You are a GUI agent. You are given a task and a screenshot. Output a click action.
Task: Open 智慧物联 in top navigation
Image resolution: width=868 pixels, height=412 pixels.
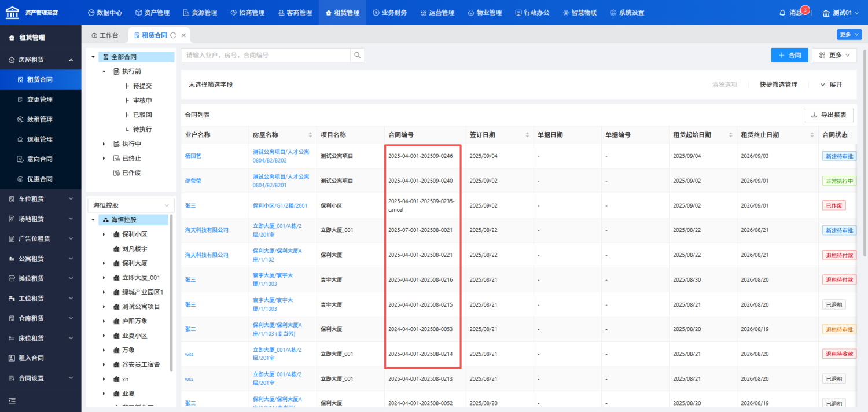(x=580, y=13)
